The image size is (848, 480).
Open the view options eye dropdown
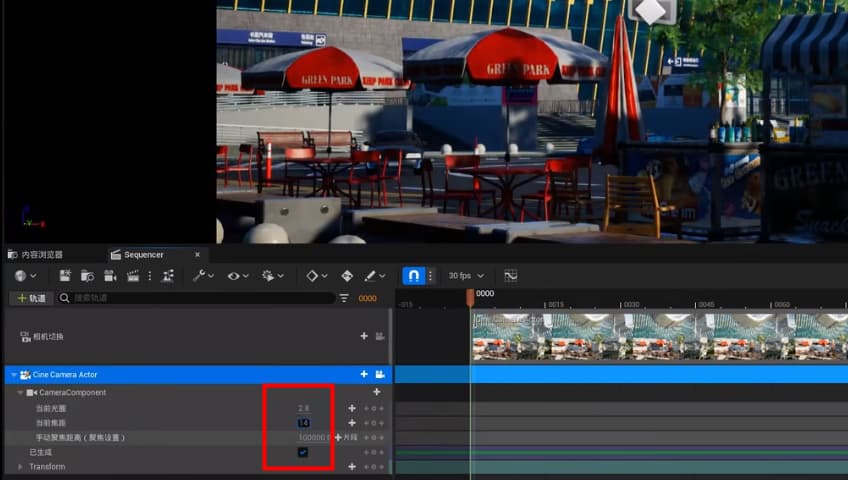pyautogui.click(x=236, y=275)
